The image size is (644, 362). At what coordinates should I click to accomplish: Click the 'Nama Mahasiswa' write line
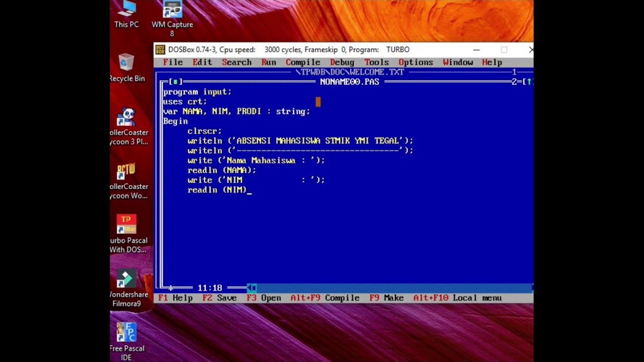[x=256, y=160]
